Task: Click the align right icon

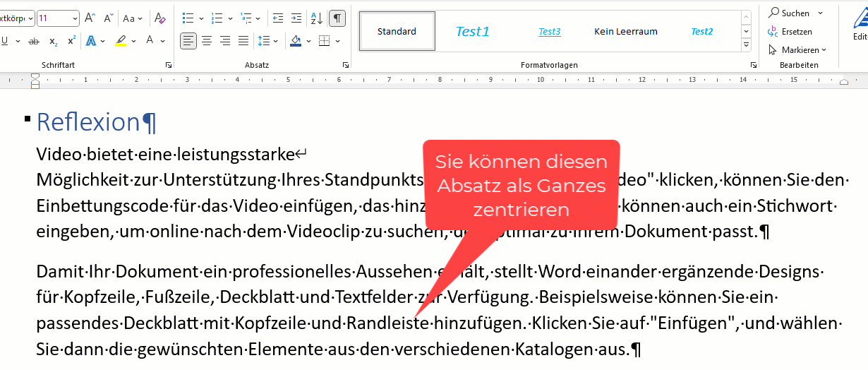Action: (225, 41)
